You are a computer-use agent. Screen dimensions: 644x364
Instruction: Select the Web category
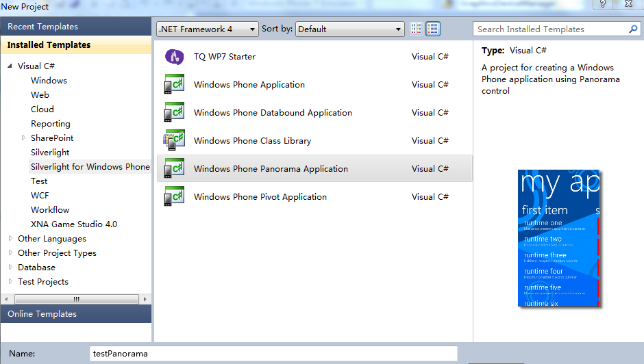click(40, 95)
